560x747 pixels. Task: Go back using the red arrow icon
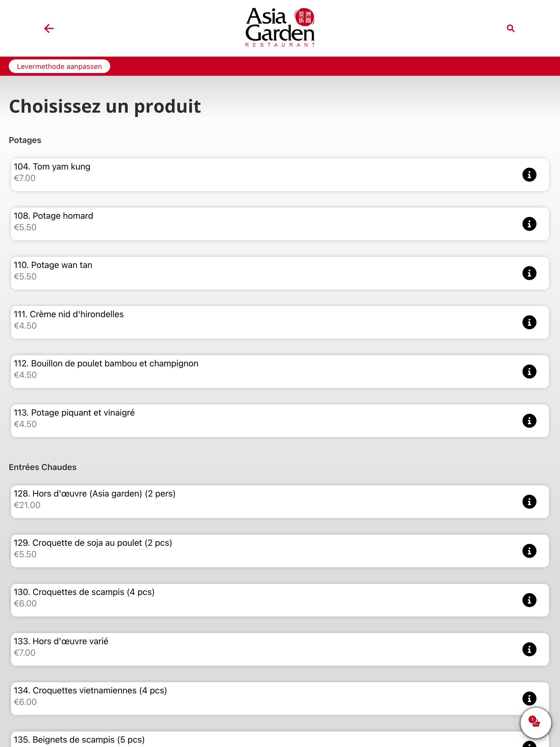49,28
